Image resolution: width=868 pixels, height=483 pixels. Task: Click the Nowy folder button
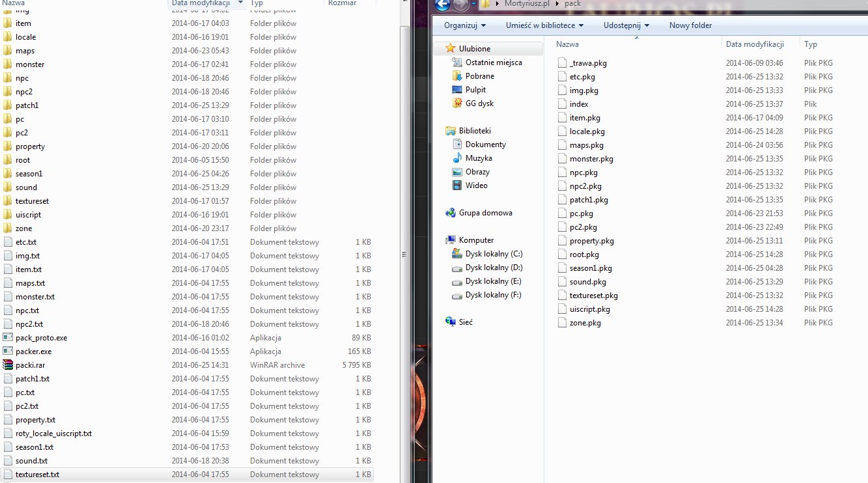click(690, 25)
